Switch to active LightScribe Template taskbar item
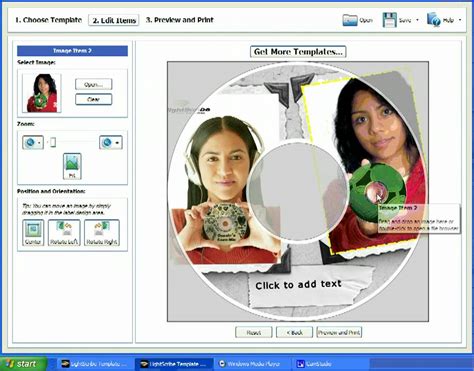The height and width of the screenshot is (371, 474). pyautogui.click(x=174, y=364)
